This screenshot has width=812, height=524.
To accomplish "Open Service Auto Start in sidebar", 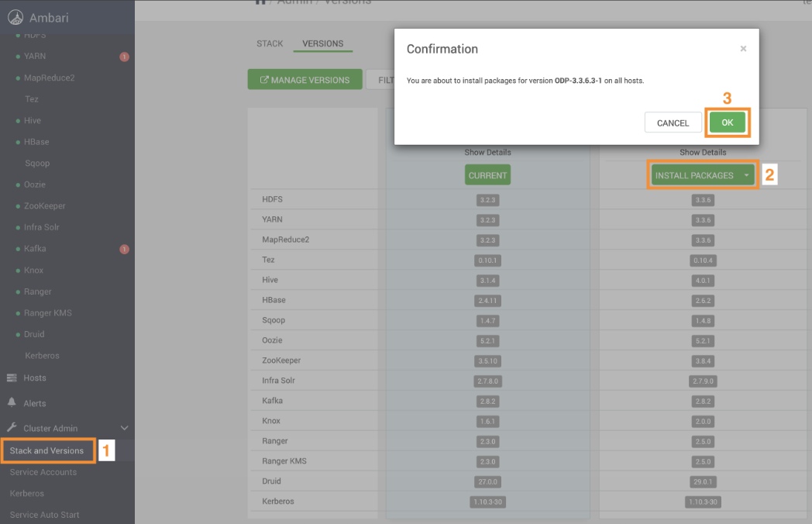I will click(x=45, y=515).
